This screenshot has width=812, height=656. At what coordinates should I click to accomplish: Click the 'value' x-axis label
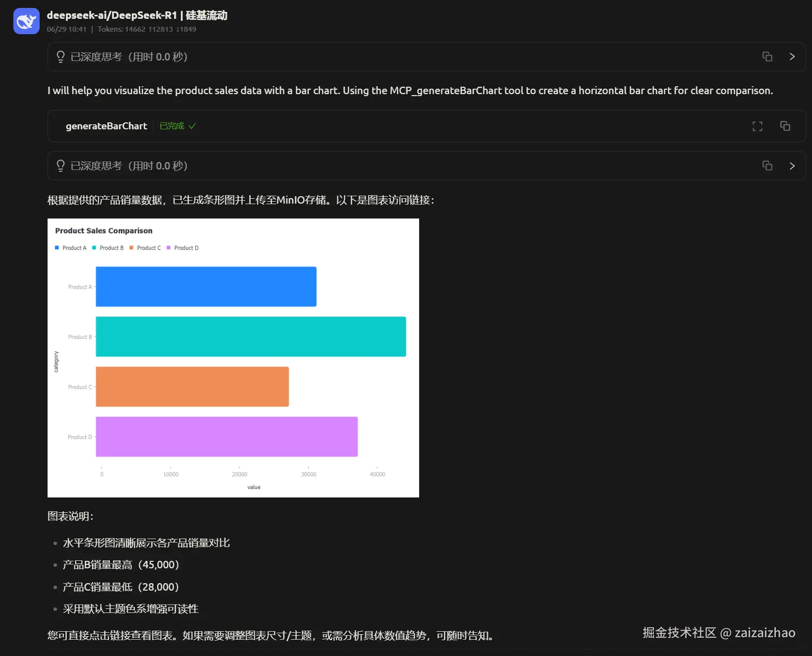tap(254, 487)
